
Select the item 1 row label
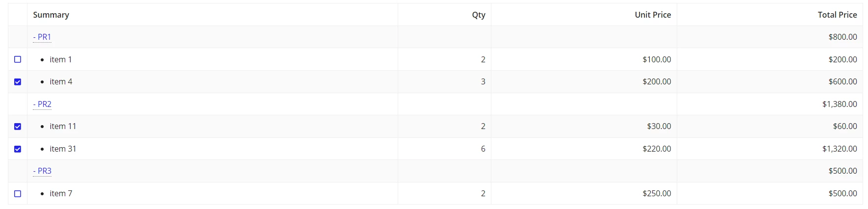(x=61, y=59)
